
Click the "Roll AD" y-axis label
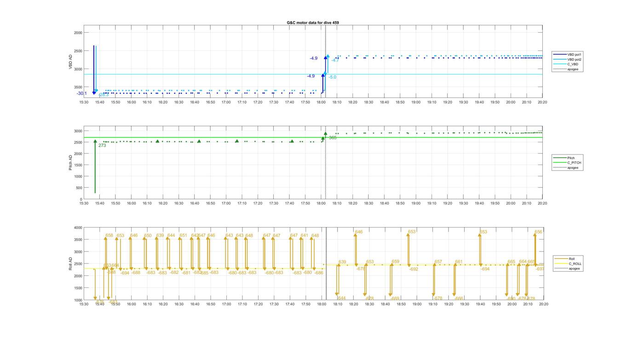pyautogui.click(x=70, y=263)
